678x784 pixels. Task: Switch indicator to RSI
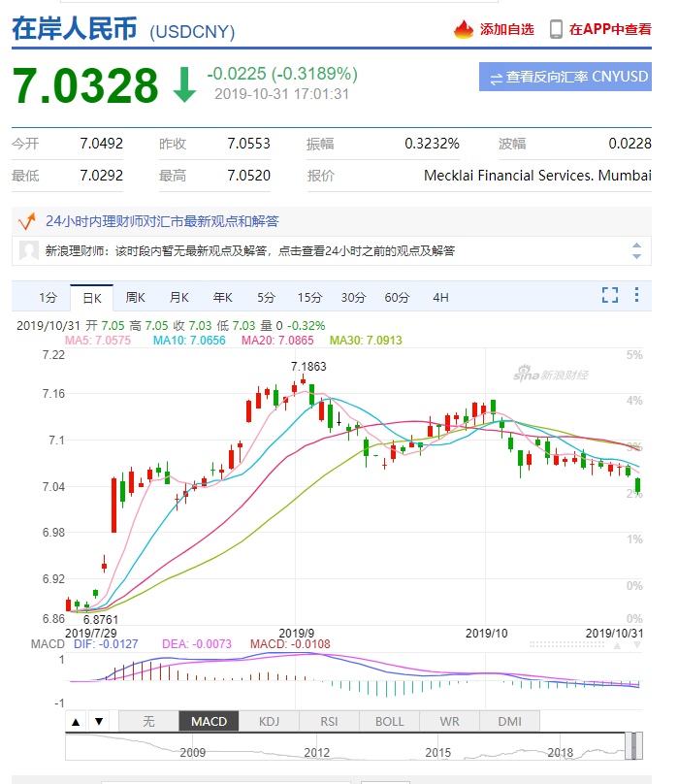click(x=330, y=721)
